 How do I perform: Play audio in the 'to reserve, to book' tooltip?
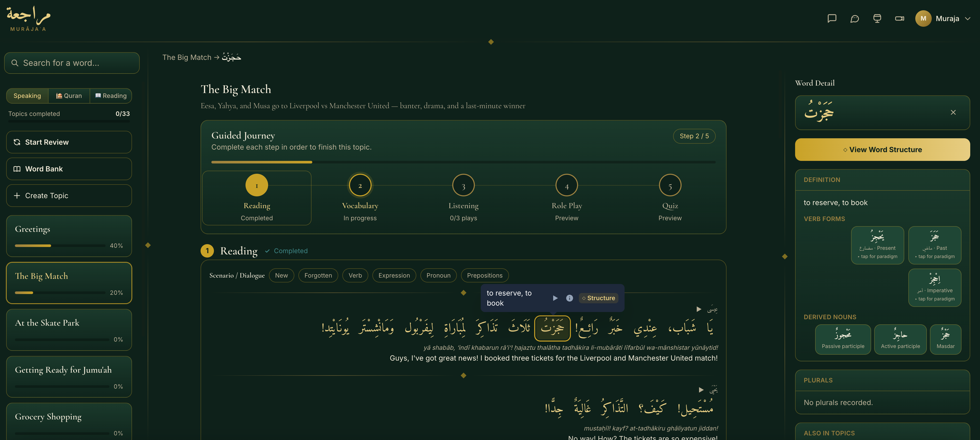coord(555,298)
